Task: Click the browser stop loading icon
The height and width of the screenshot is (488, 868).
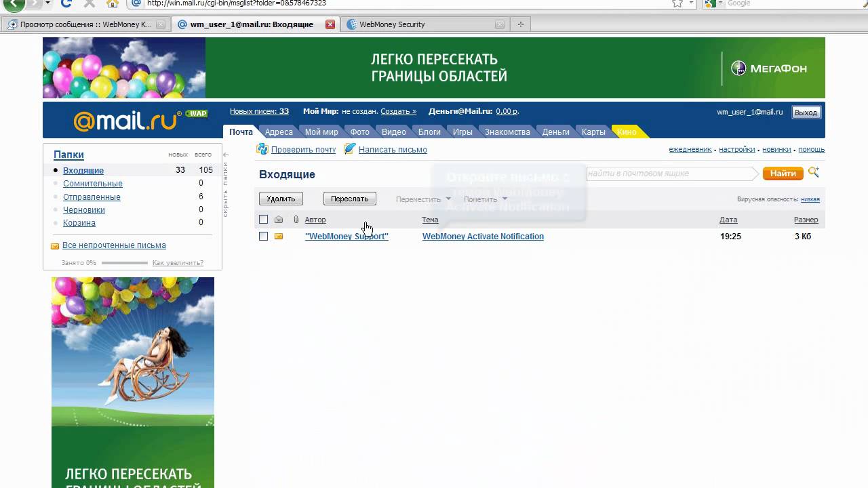Action: pyautogui.click(x=89, y=3)
